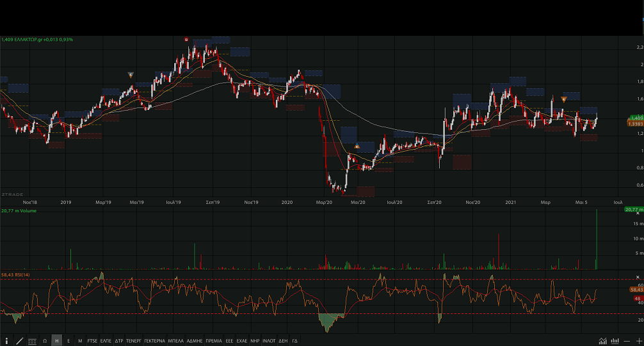Click the info 'i' icon
Screen dimensions: 644x346
[7, 341]
